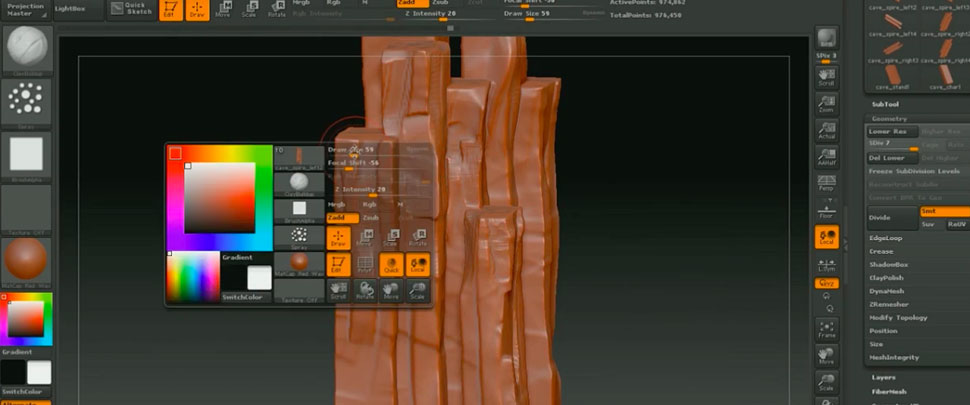The width and height of the screenshot is (970, 405).
Task: Expand the Crease section
Action: (881, 252)
